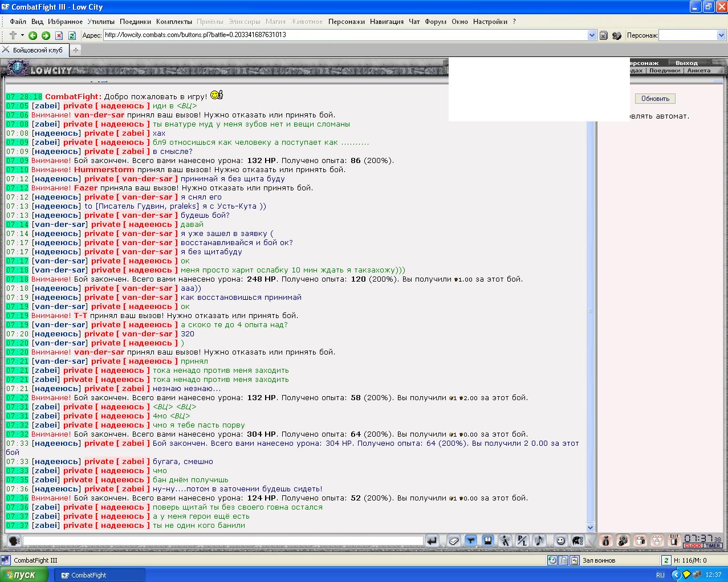Screen dimensions: 728x582
Task: Open the Настройки menu
Action: coord(490,22)
